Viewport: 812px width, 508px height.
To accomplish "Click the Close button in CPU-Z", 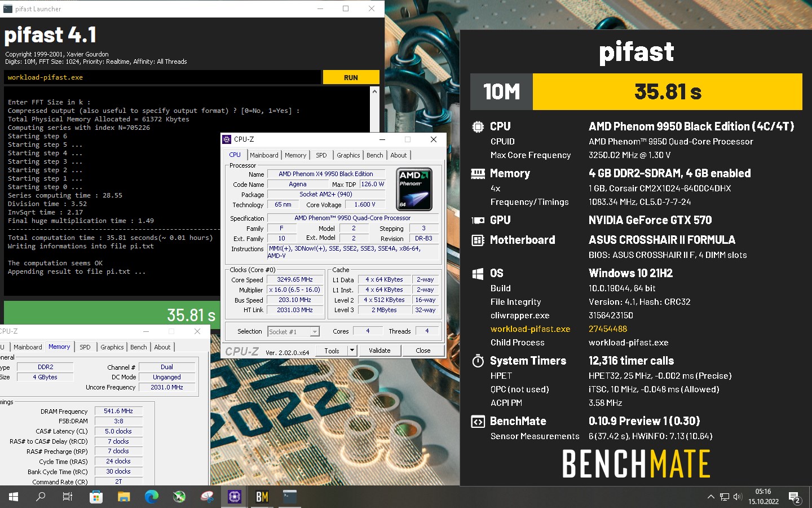I will (x=423, y=351).
